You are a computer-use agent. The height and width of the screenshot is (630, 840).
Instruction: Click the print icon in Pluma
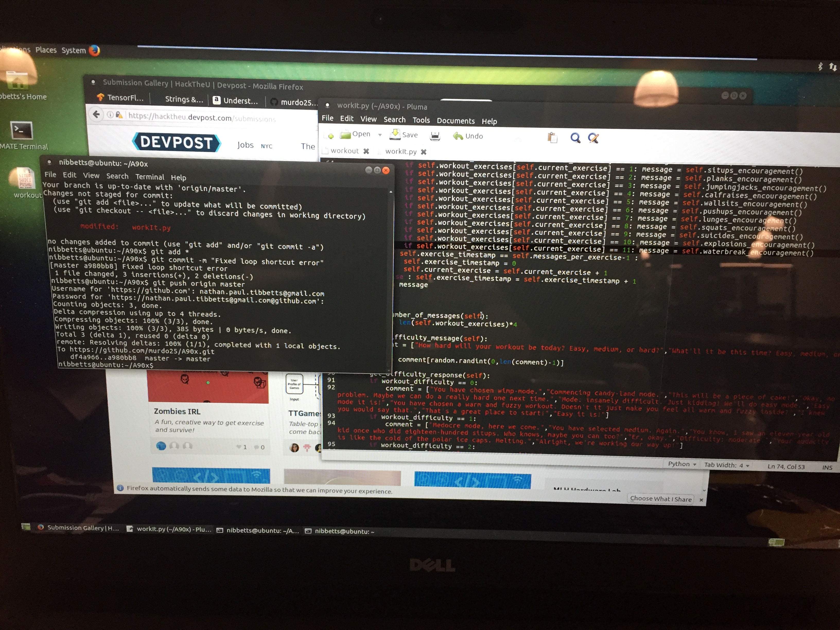point(435,136)
